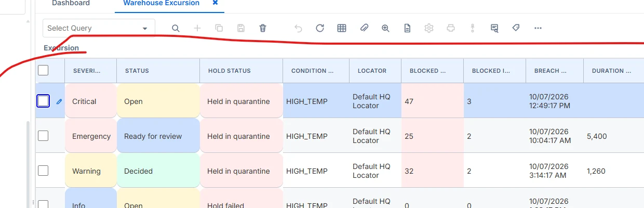
Task: Click the process gear icon
Action: 429,28
